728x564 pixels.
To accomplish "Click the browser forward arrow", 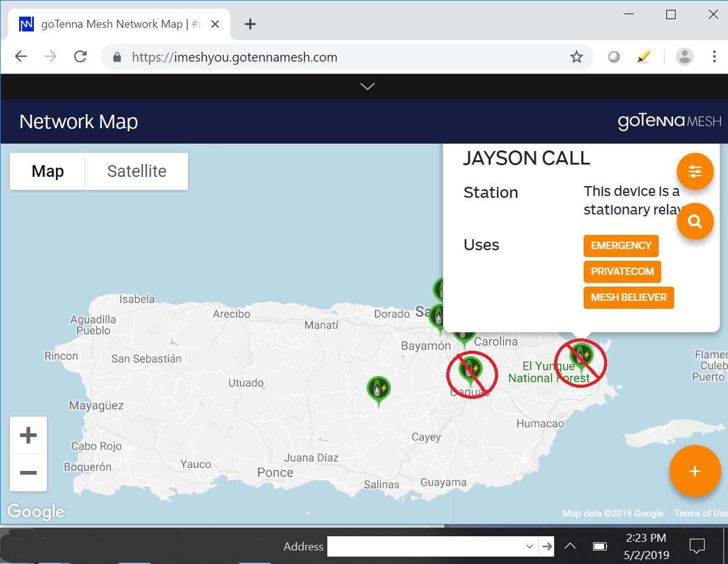I will (x=50, y=57).
